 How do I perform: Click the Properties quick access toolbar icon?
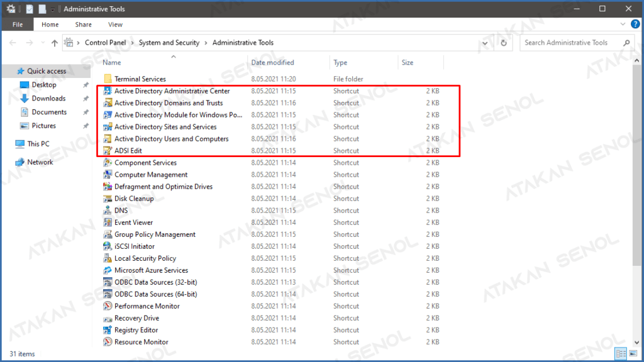pyautogui.click(x=29, y=9)
